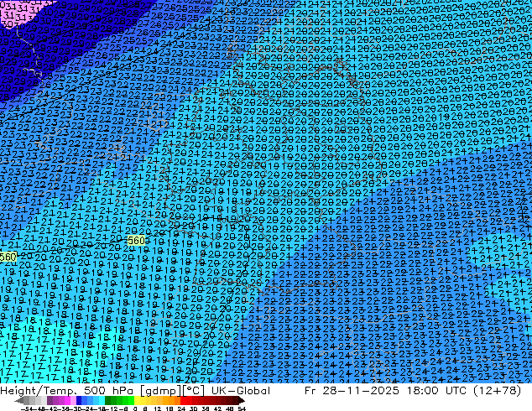Click the 'Height/Temp. 500 hPa' title text
This screenshot has height=411, width=532.
pos(67,390)
